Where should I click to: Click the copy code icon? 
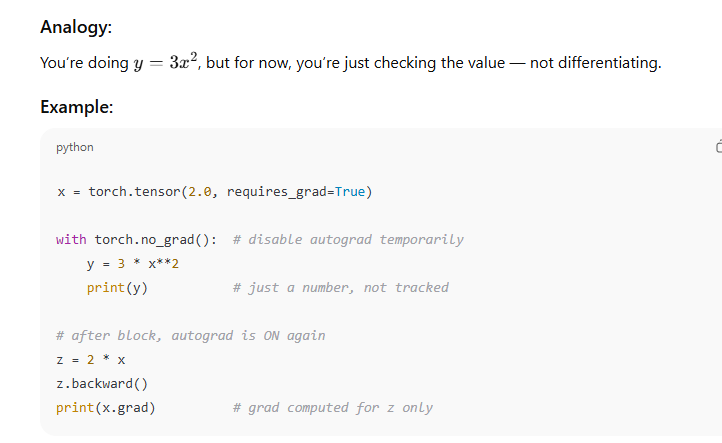click(x=718, y=147)
